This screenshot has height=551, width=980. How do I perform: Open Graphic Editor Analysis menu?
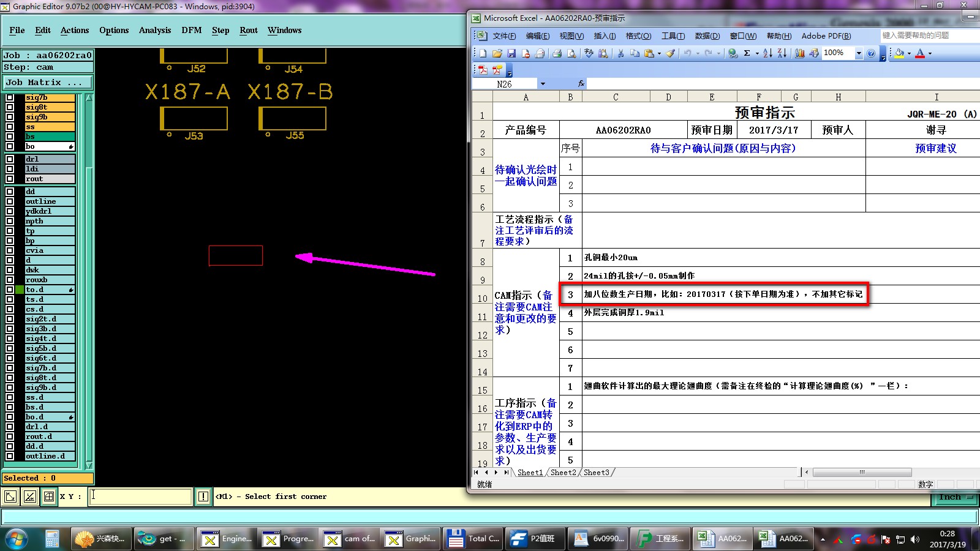click(155, 30)
